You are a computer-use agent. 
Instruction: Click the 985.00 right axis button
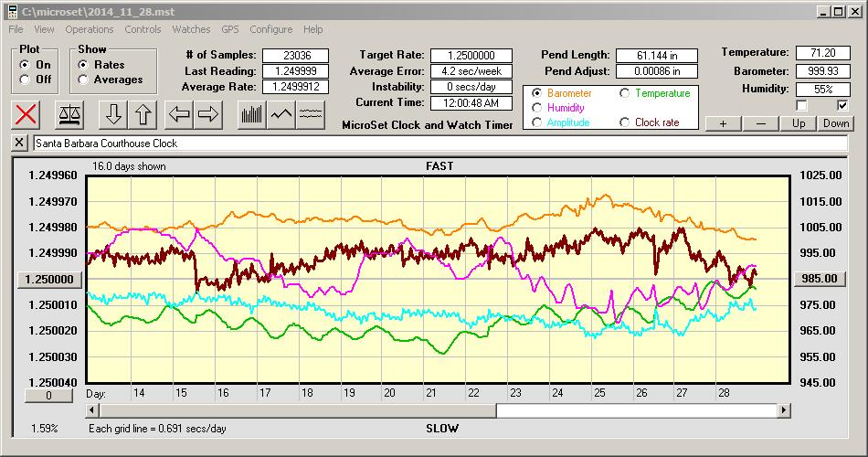coord(820,279)
